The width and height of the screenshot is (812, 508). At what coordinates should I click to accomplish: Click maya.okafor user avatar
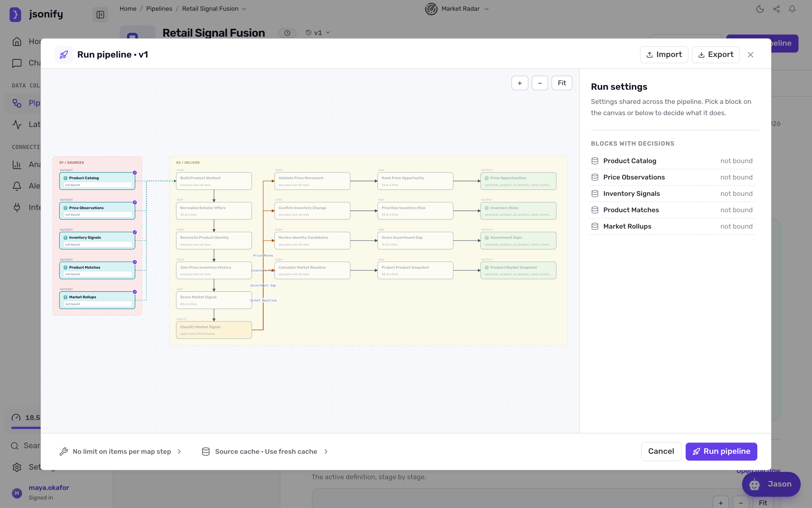(x=17, y=493)
